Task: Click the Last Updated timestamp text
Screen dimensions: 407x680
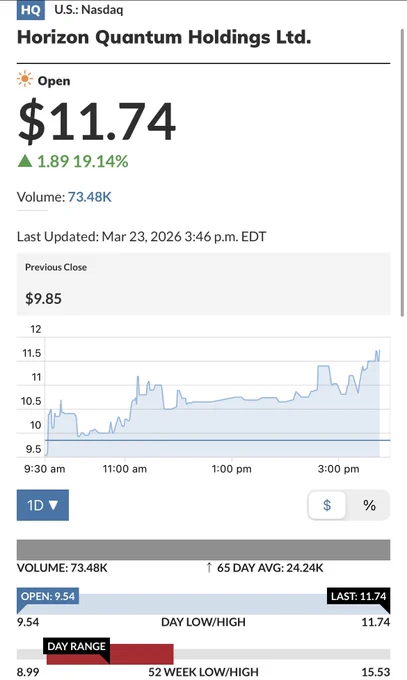Action: tap(141, 237)
